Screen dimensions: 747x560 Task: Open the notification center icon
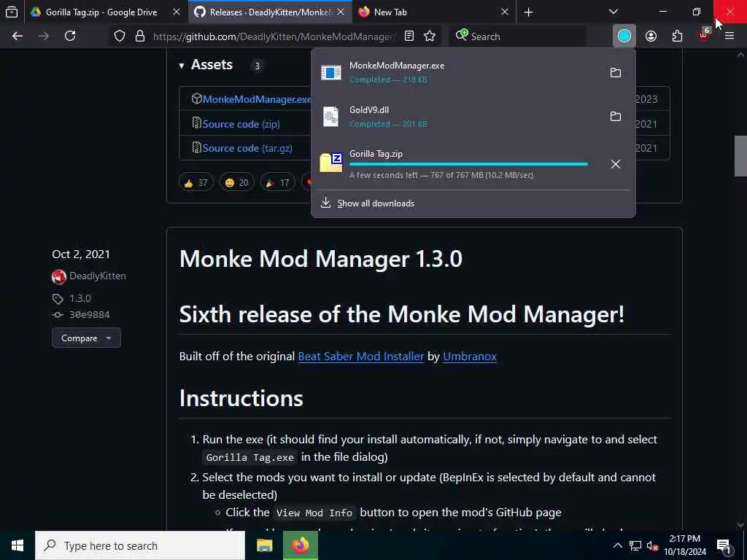pos(724,546)
